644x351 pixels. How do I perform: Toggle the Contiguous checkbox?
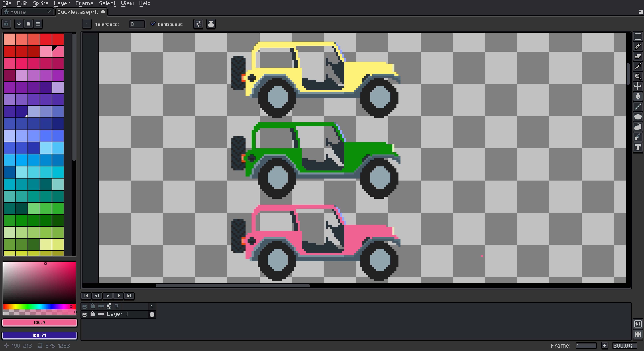point(153,24)
